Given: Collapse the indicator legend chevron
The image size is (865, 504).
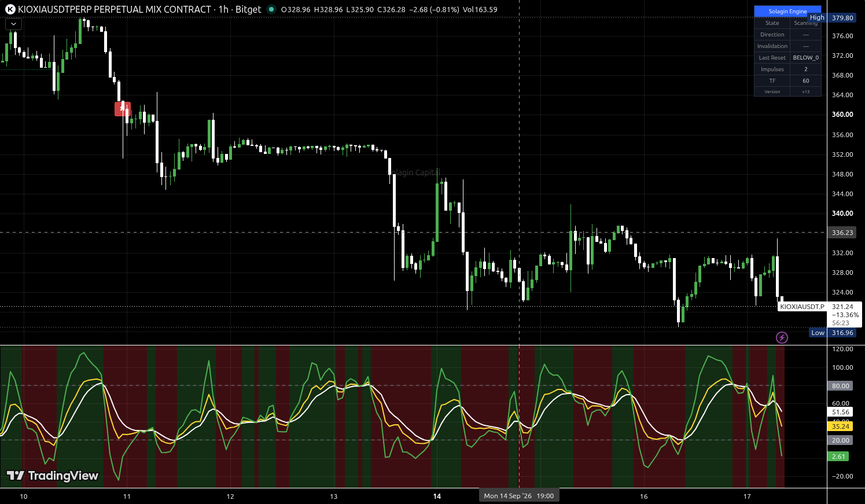Looking at the screenshot, I should click(13, 24).
